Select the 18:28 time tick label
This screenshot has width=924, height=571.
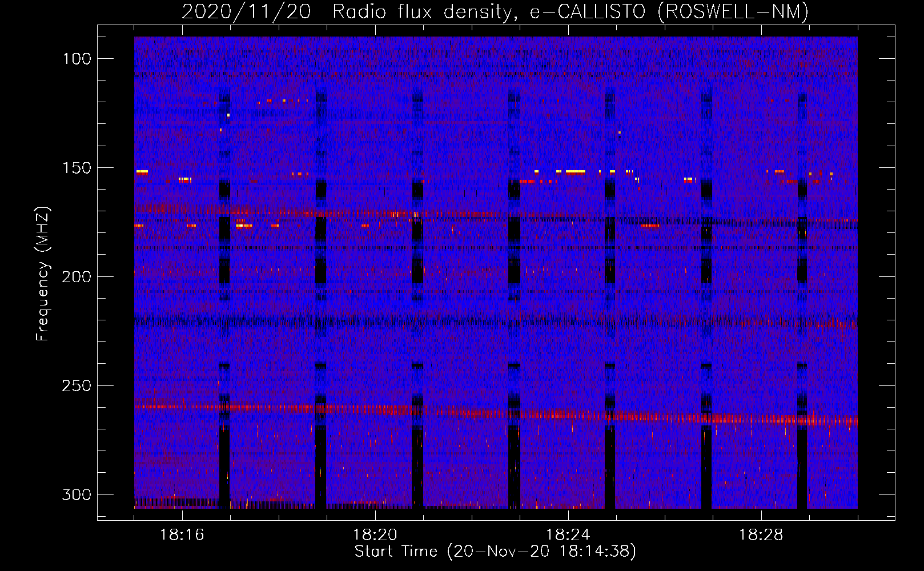761,535
